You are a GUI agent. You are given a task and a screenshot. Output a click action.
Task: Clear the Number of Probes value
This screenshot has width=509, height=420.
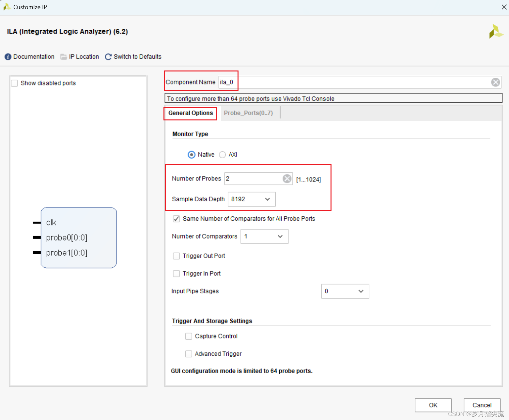point(287,179)
